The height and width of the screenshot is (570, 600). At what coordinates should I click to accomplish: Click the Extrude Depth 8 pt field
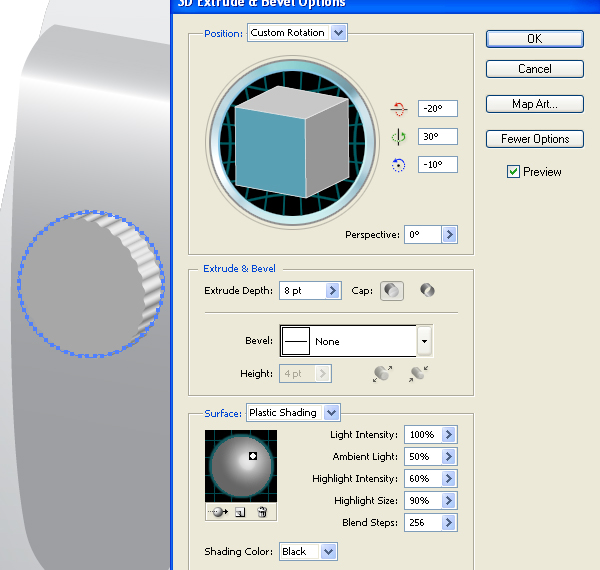[x=303, y=291]
